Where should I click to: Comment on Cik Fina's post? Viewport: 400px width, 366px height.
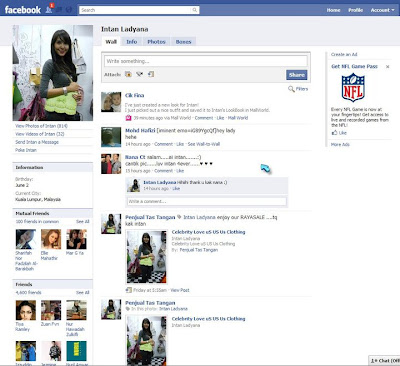(x=204, y=118)
